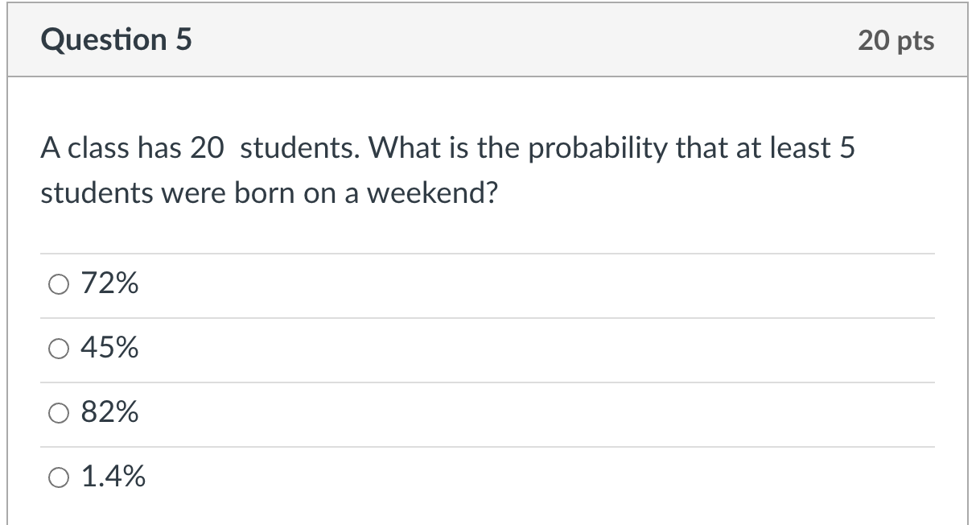980x525 pixels.
Task: Click the 1.4% answer label text
Action: pos(113,478)
